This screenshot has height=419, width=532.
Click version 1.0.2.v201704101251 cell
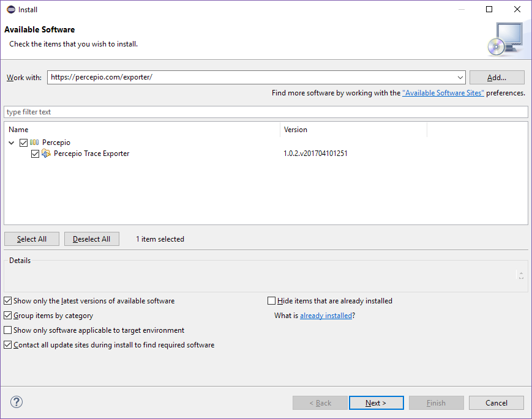(x=315, y=154)
